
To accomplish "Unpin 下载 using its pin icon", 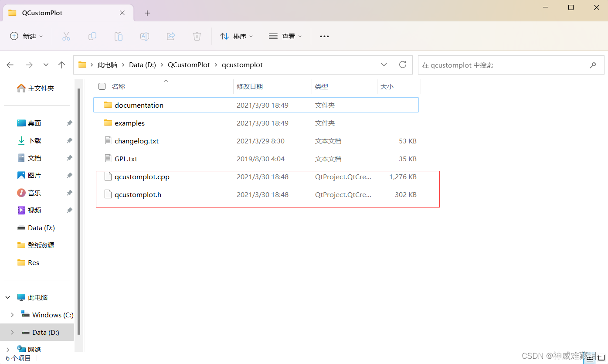I will (69, 141).
